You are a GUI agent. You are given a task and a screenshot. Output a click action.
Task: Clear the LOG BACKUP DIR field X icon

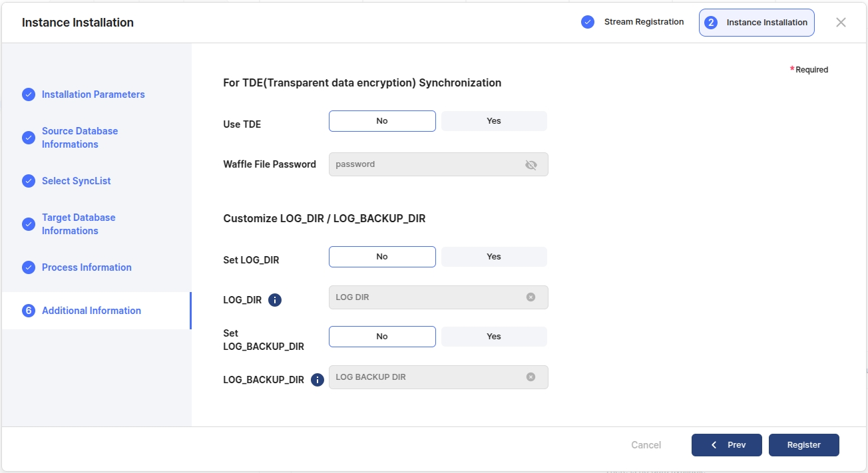[x=531, y=377]
